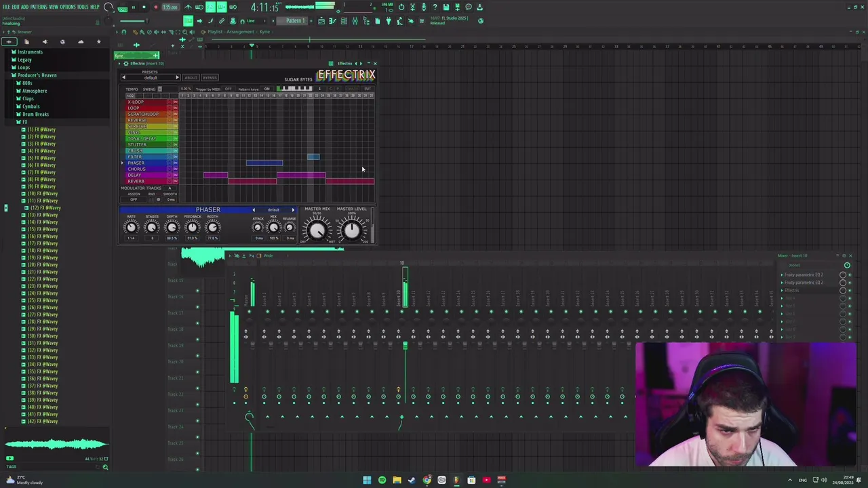Expand the 808s folder
Screen dimensions: 868x488
[27, 83]
